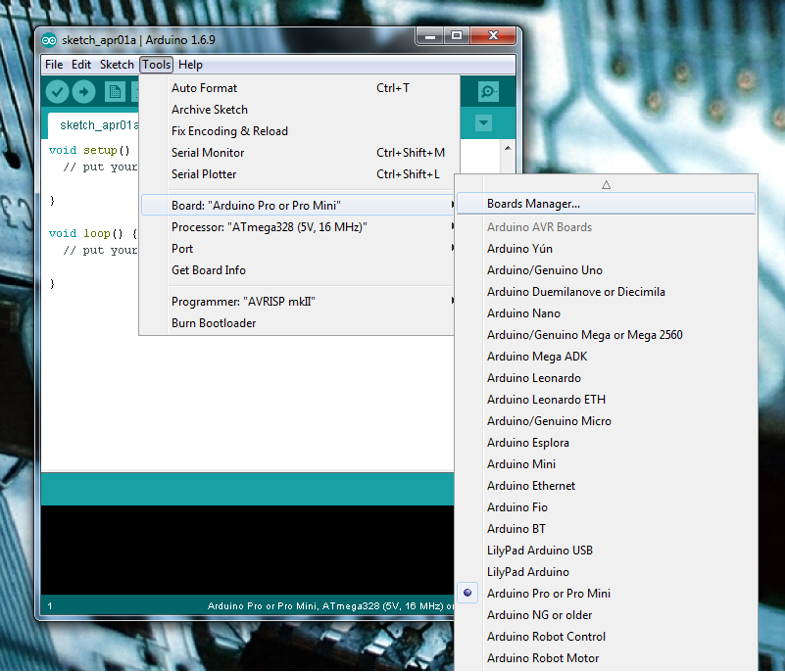The width and height of the screenshot is (785, 672).
Task: Click editor scrollbar up arrow
Action: coord(508,148)
